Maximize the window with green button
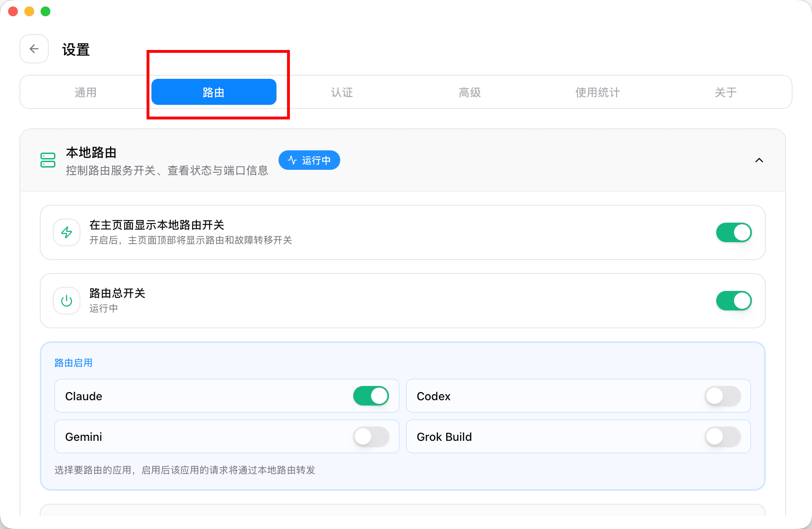Image resolution: width=812 pixels, height=529 pixels. 45,11
